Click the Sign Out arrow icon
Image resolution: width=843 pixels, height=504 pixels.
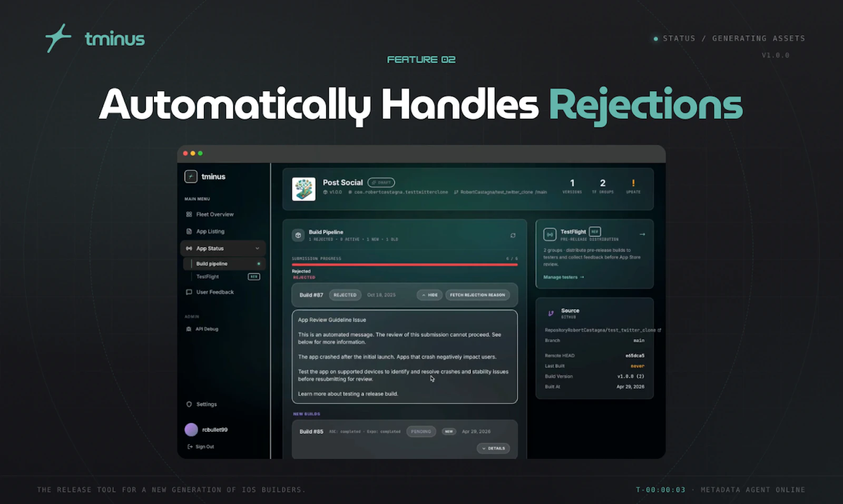coord(190,447)
